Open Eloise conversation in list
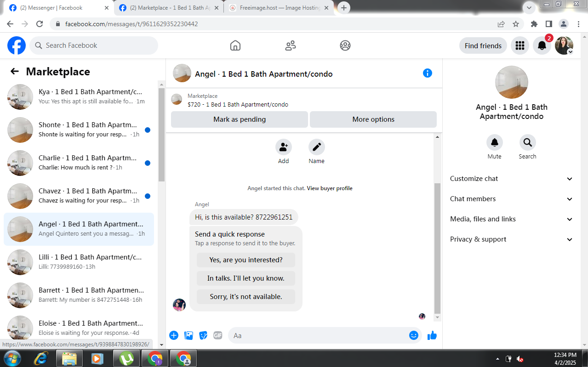 pos(79,328)
